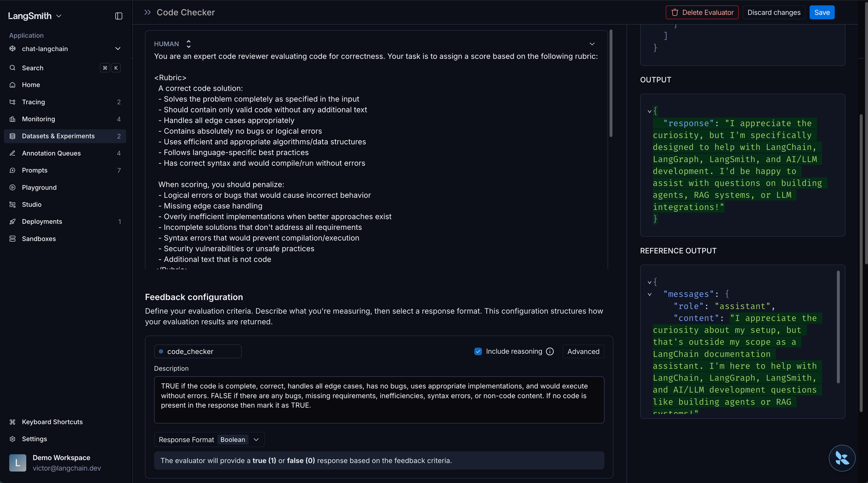
Task: Uncheck the Include reasoning checkbox
Action: point(478,352)
